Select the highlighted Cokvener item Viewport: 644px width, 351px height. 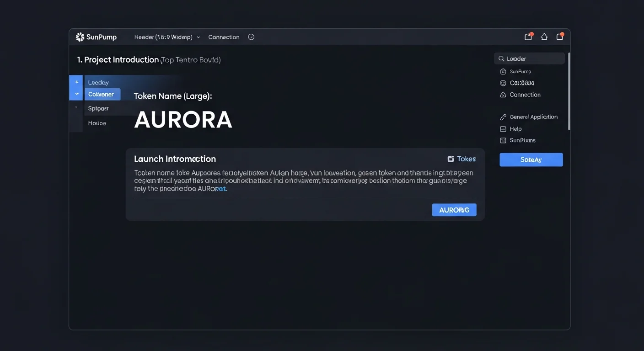tap(102, 94)
